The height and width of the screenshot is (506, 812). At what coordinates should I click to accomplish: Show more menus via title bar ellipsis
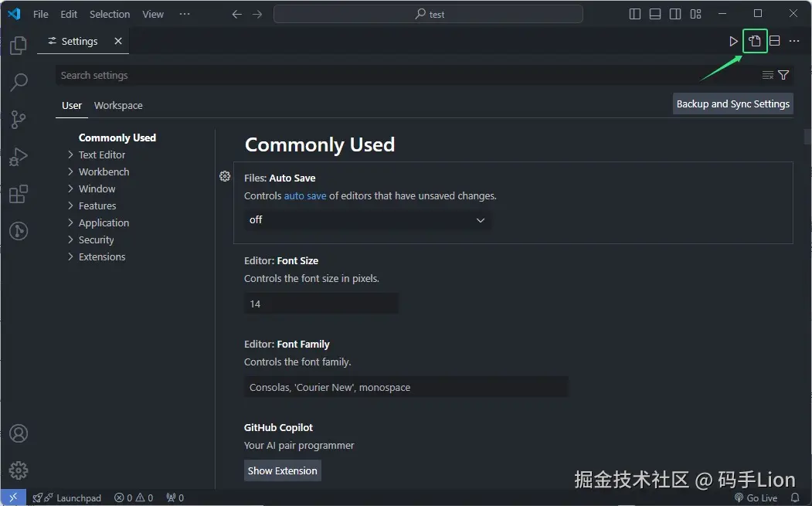185,15
